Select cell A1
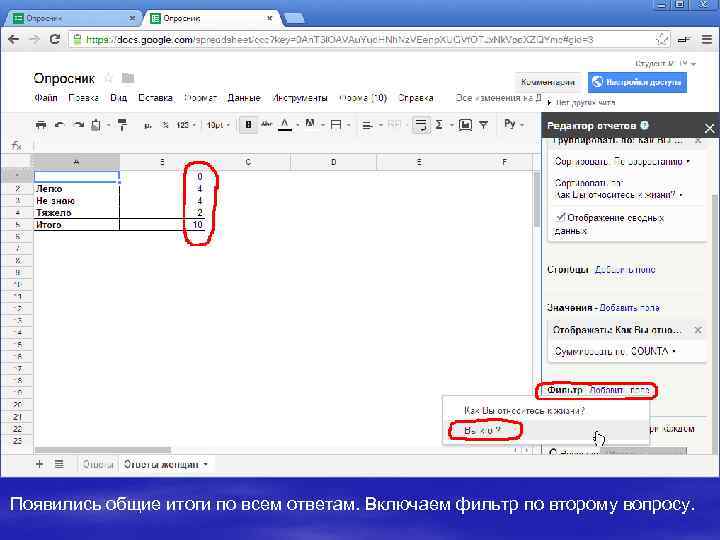 (76, 176)
